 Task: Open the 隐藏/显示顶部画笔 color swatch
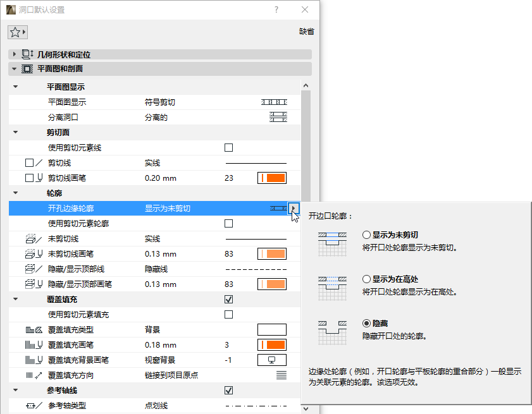(272, 284)
